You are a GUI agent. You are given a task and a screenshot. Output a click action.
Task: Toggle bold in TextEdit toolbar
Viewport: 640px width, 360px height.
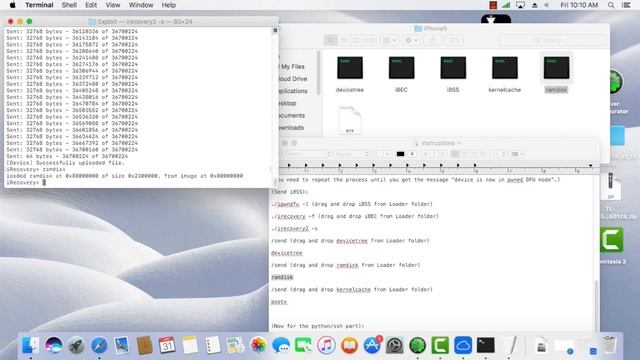tap(425, 154)
